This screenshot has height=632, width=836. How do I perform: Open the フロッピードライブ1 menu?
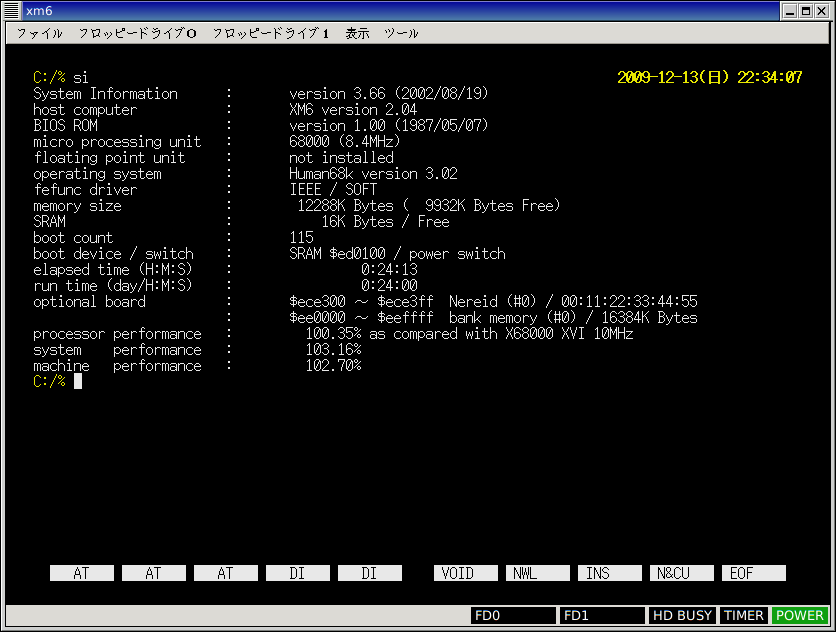pos(270,34)
